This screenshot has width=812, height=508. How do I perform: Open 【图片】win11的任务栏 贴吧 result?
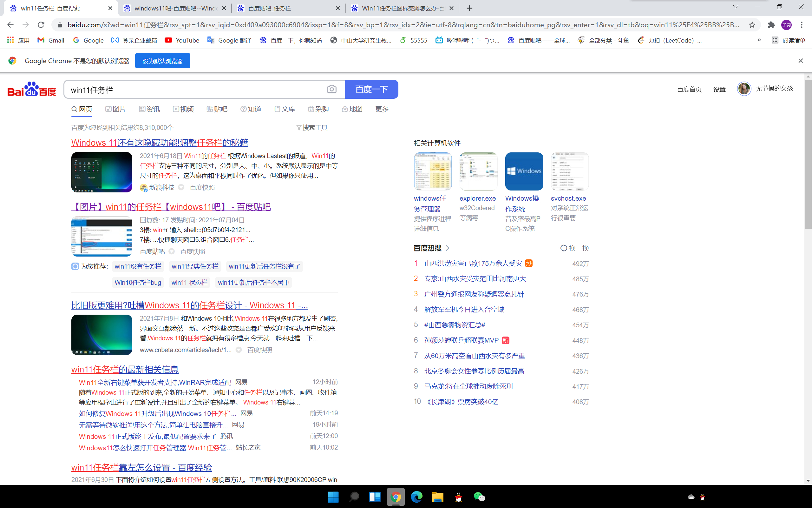tap(171, 207)
